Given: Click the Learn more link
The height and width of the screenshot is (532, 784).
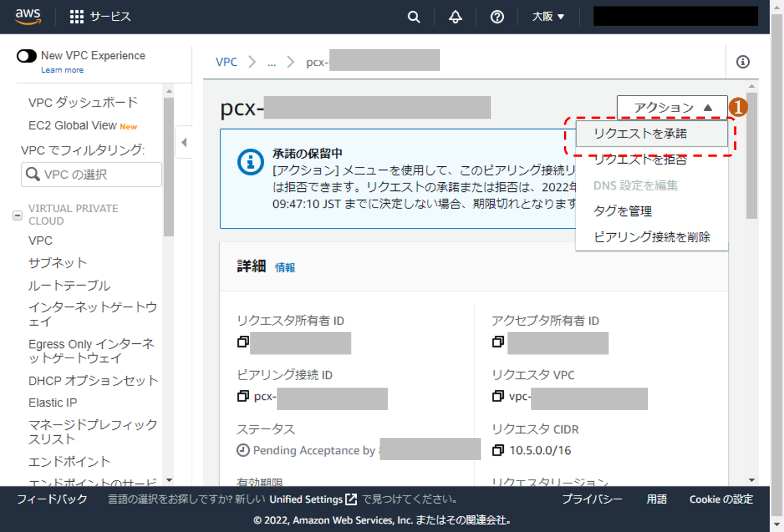Looking at the screenshot, I should click(x=62, y=70).
